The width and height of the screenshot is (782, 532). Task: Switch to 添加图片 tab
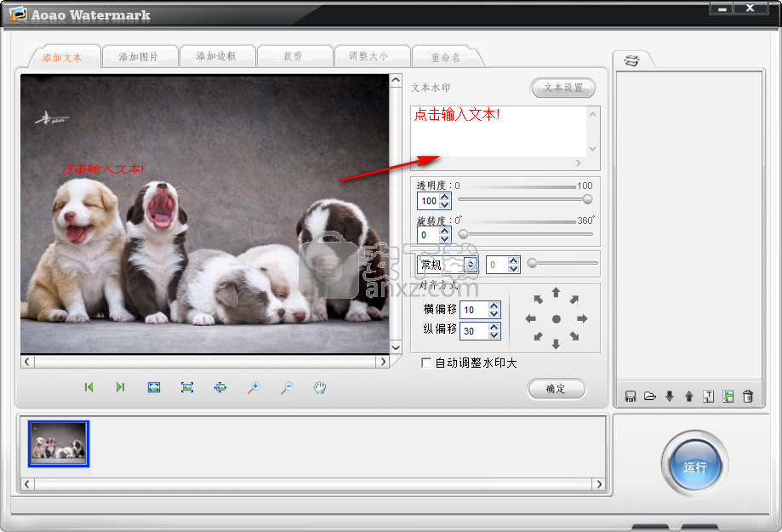(138, 57)
